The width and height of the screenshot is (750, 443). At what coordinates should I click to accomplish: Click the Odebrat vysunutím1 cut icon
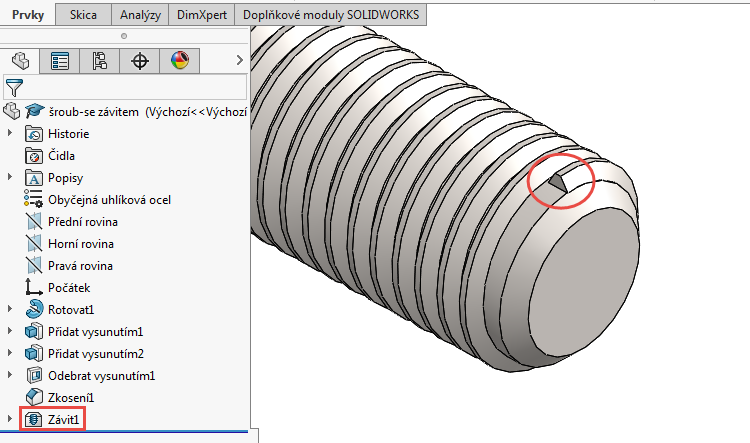click(33, 375)
